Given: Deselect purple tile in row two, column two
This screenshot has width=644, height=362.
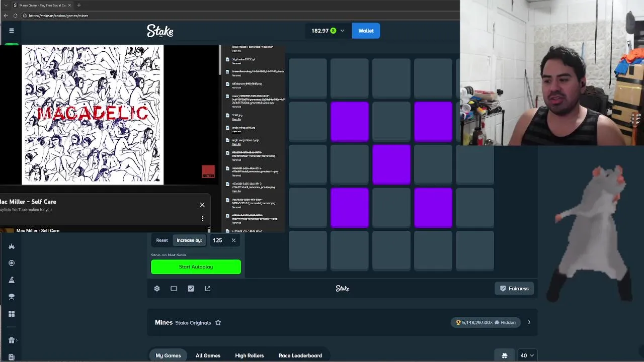Looking at the screenshot, I should [350, 121].
